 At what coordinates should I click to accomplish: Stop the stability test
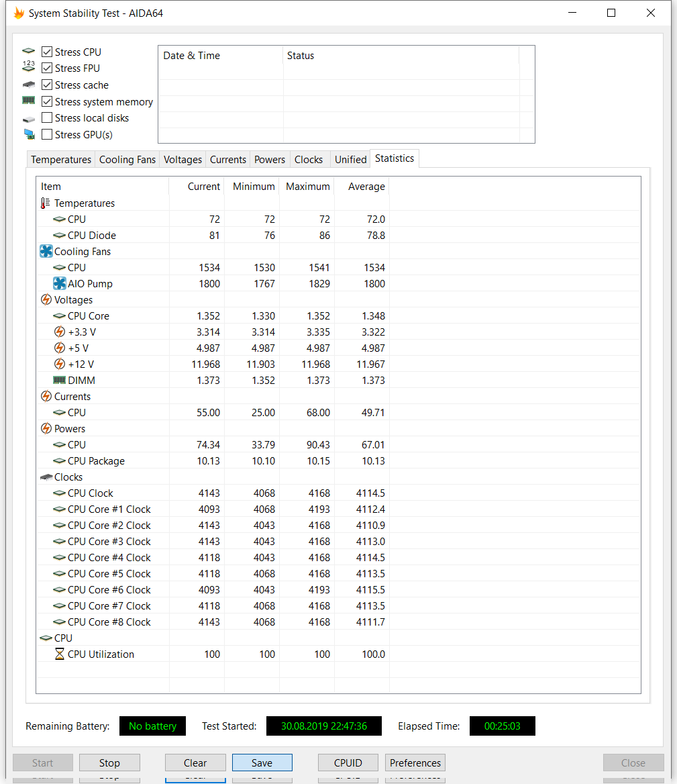pyautogui.click(x=109, y=763)
